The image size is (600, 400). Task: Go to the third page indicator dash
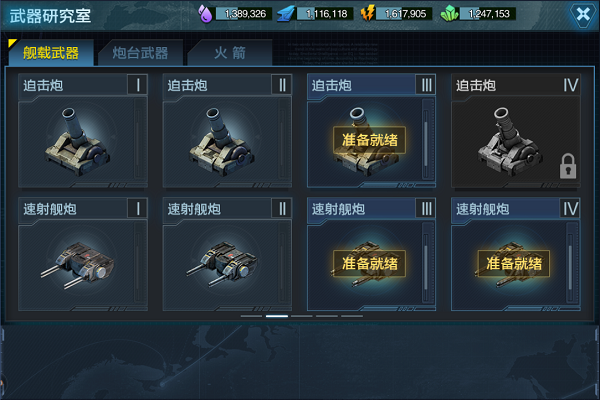(302, 316)
